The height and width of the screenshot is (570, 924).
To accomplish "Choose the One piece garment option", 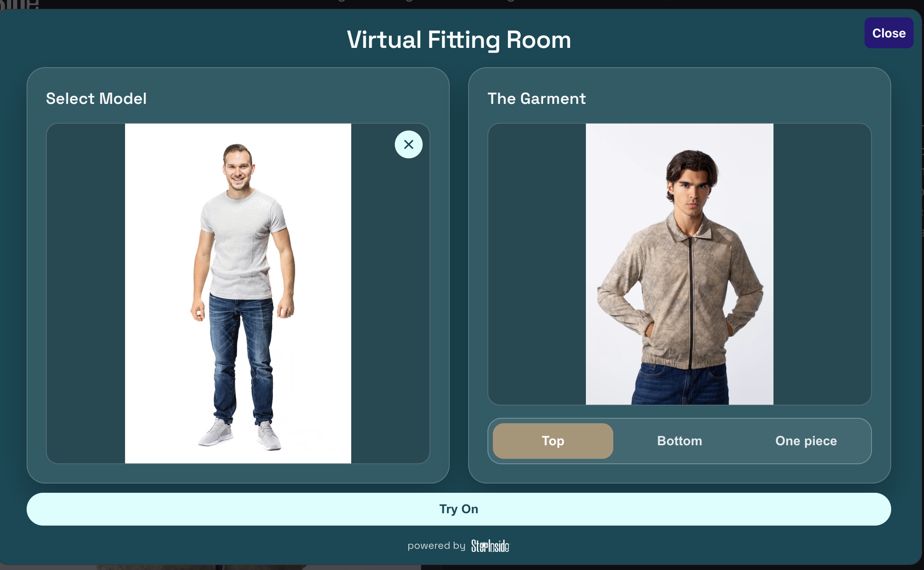I will tap(806, 441).
